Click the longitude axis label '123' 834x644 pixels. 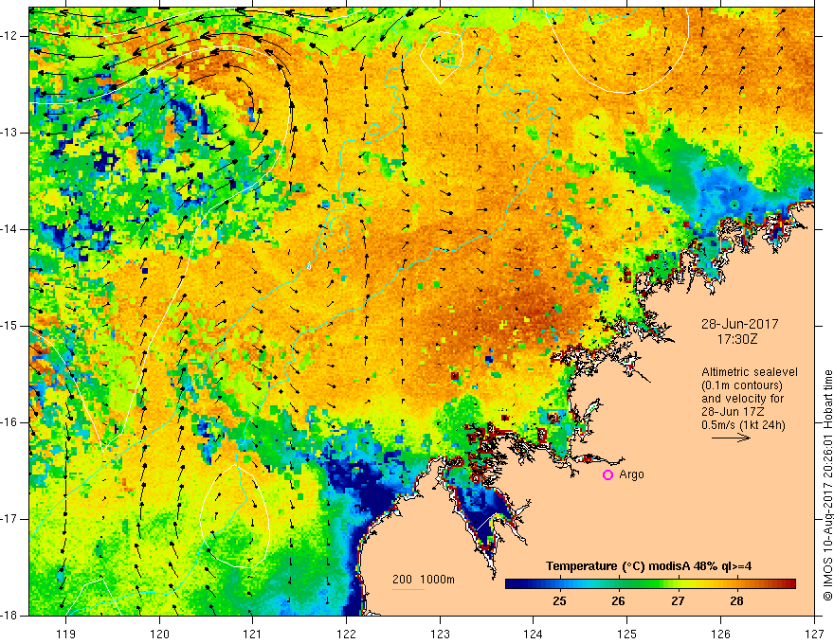pyautogui.click(x=440, y=634)
